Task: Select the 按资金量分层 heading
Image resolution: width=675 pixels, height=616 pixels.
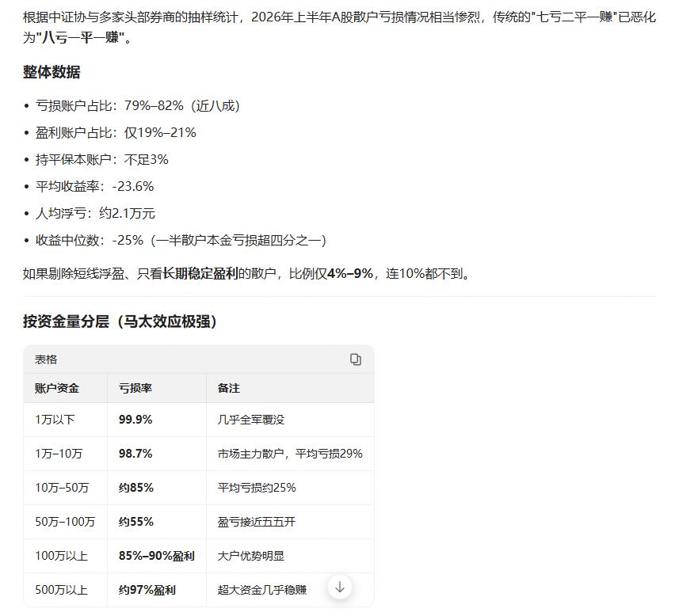Action: tap(120, 321)
